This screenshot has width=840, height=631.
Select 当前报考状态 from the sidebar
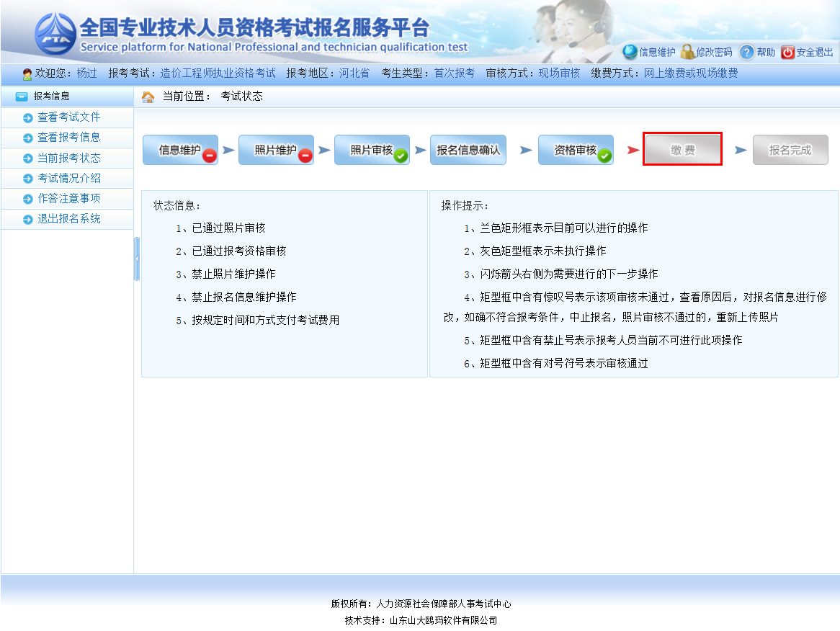pos(68,158)
